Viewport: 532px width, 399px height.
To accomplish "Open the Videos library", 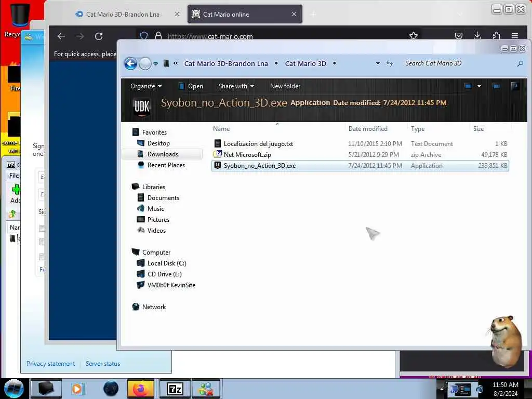I will tap(156, 230).
